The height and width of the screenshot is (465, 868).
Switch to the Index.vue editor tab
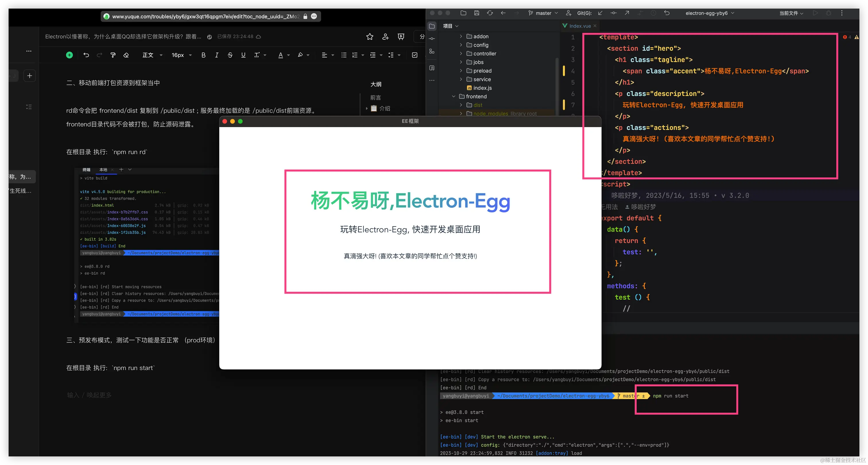coord(580,26)
